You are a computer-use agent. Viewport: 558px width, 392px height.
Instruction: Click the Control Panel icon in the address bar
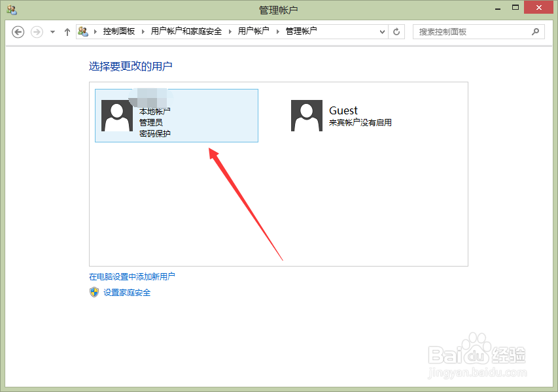[x=84, y=31]
